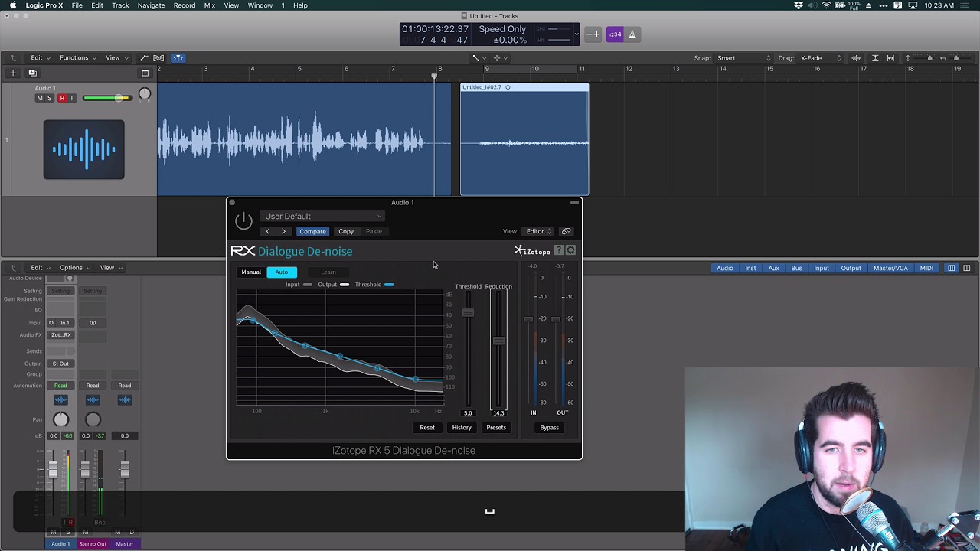Click the back arrow in Tracks toolbar

[13, 58]
